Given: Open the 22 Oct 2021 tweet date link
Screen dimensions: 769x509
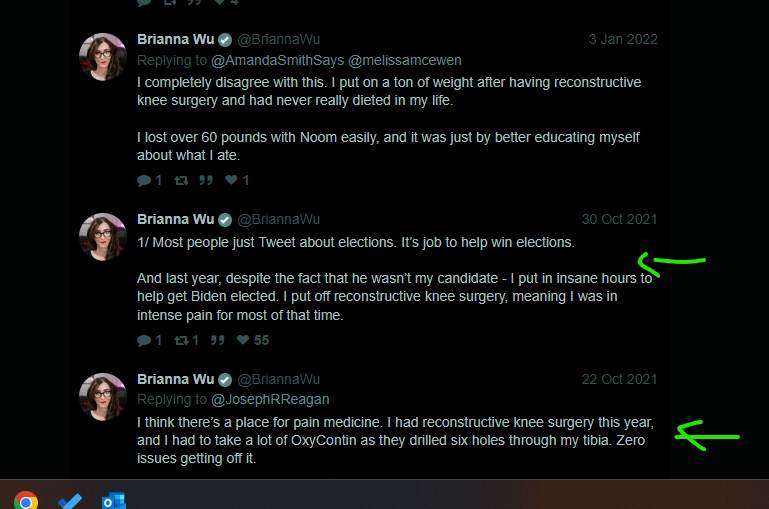Looking at the screenshot, I should coord(619,380).
